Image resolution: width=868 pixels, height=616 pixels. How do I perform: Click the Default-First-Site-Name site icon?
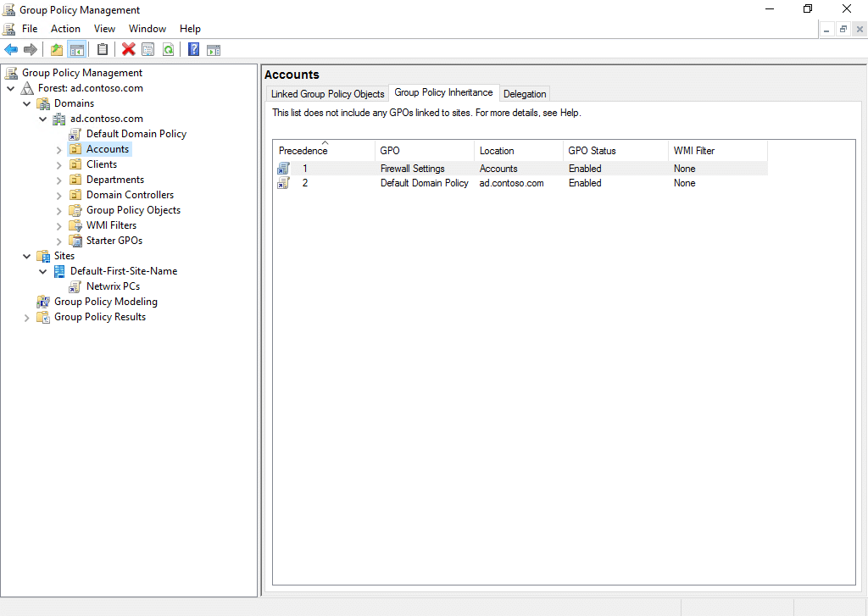click(x=59, y=271)
